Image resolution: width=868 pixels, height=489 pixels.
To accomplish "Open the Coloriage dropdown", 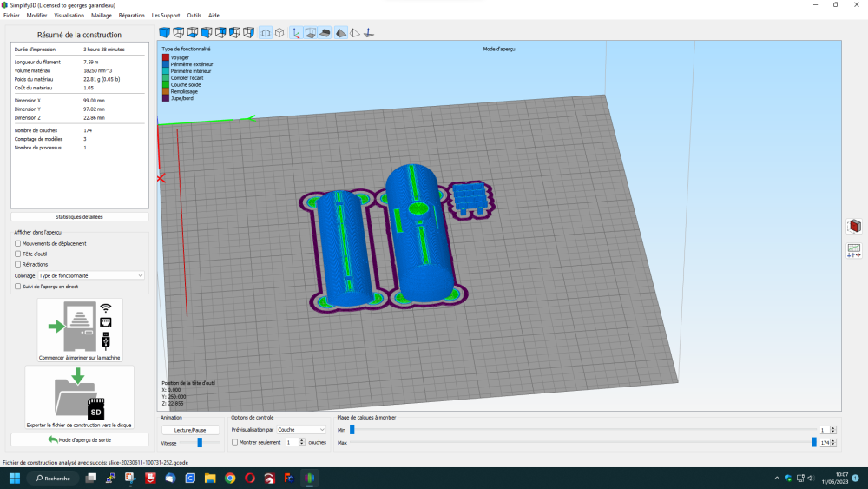I will (91, 275).
